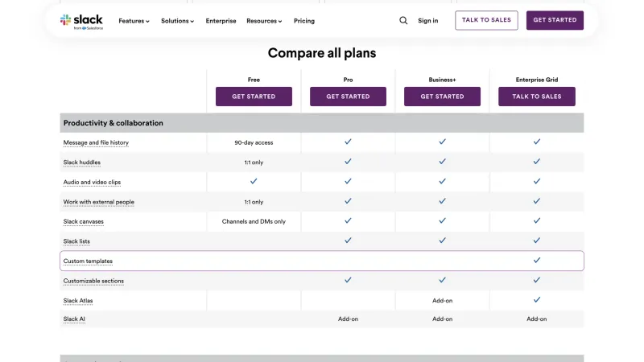Screen dimensions: 644x362
Task: Click the Enterprise Grid checkmark for Slack lists
Action: pyautogui.click(x=537, y=240)
